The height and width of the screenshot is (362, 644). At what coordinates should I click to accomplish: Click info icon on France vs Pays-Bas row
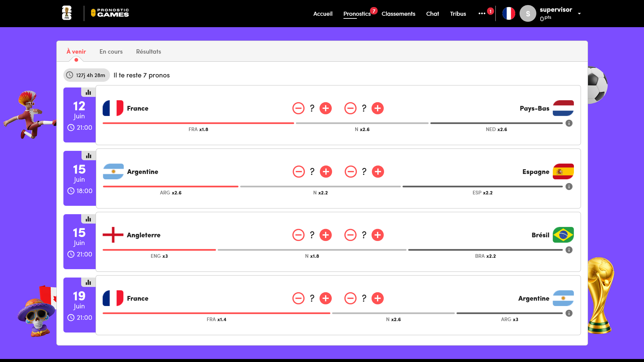[x=569, y=123]
